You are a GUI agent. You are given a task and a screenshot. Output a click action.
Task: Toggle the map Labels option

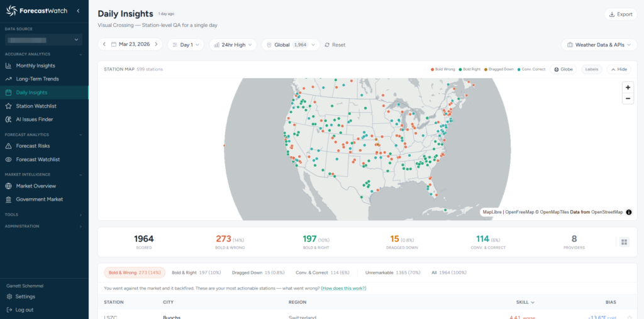591,69
